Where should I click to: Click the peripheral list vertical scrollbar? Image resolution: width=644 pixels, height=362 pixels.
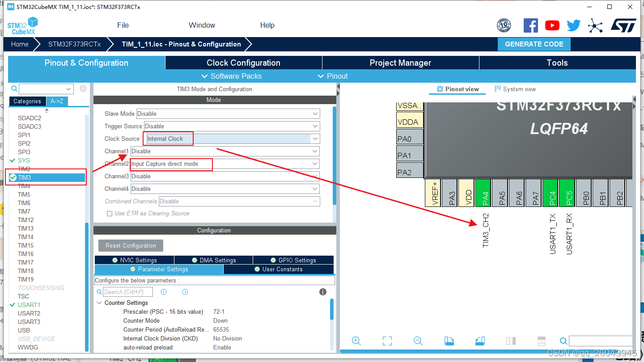click(x=87, y=286)
